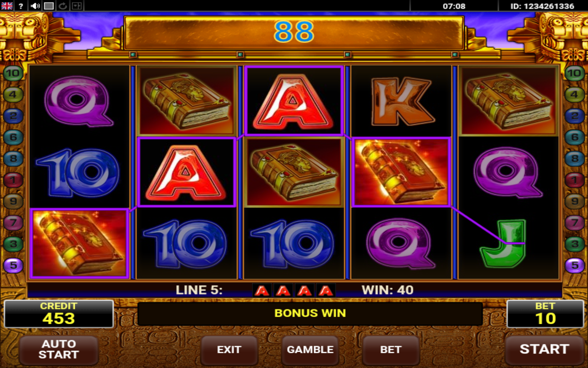
Task: Gamble the current win
Action: [x=310, y=350]
